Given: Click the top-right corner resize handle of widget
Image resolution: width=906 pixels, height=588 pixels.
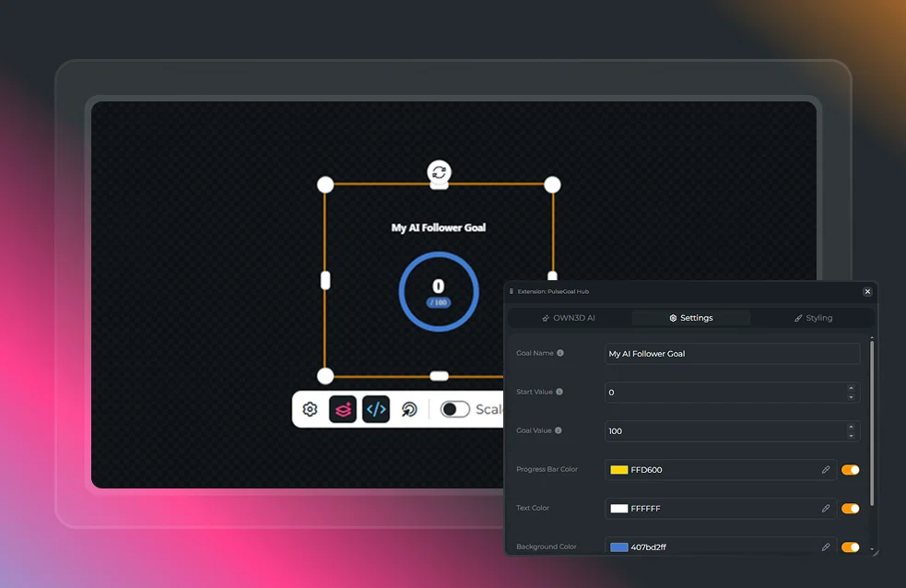Looking at the screenshot, I should 552,184.
